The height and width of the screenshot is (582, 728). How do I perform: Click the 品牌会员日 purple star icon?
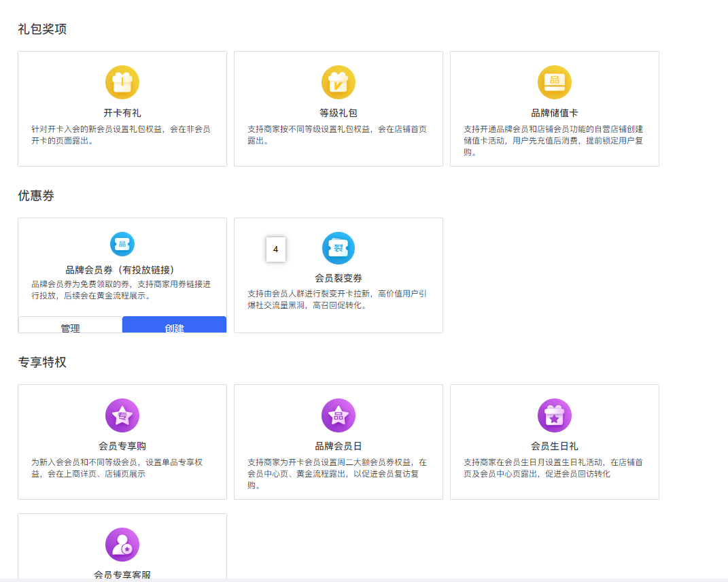[x=339, y=415]
